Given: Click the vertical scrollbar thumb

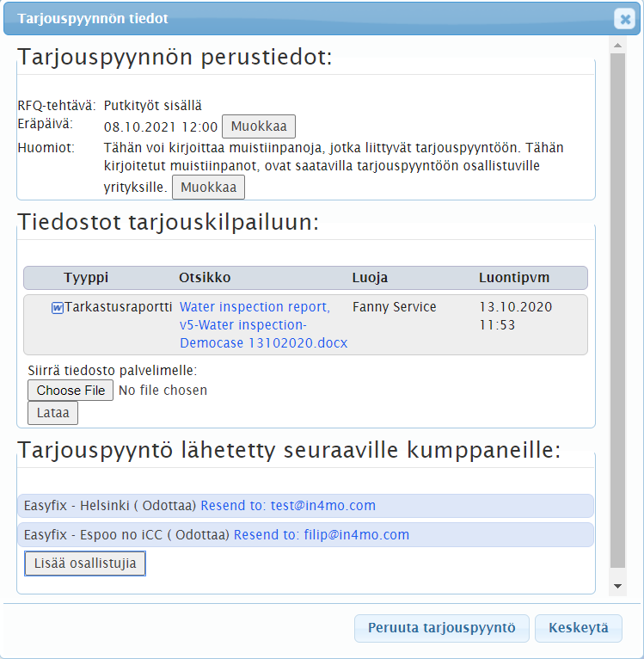Looking at the screenshot, I should (617, 310).
